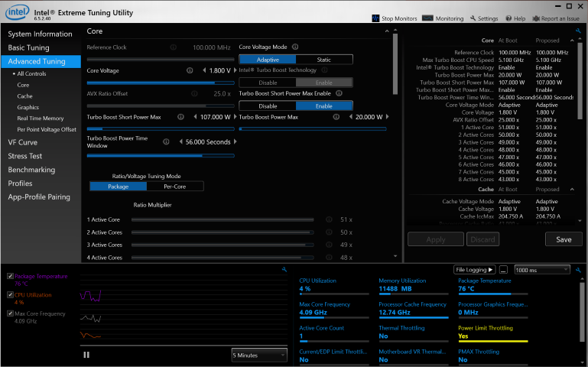Click the Save button

(564, 239)
